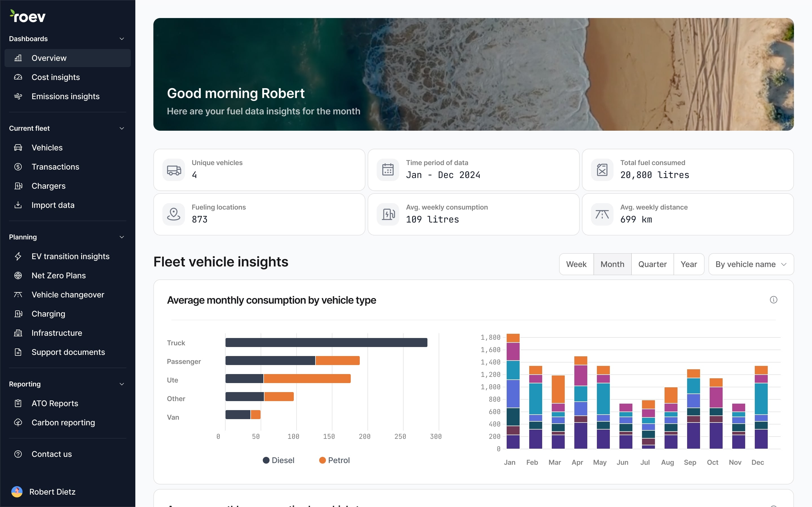The width and height of the screenshot is (812, 507).
Task: Click the info icon on the chart
Action: 773,300
